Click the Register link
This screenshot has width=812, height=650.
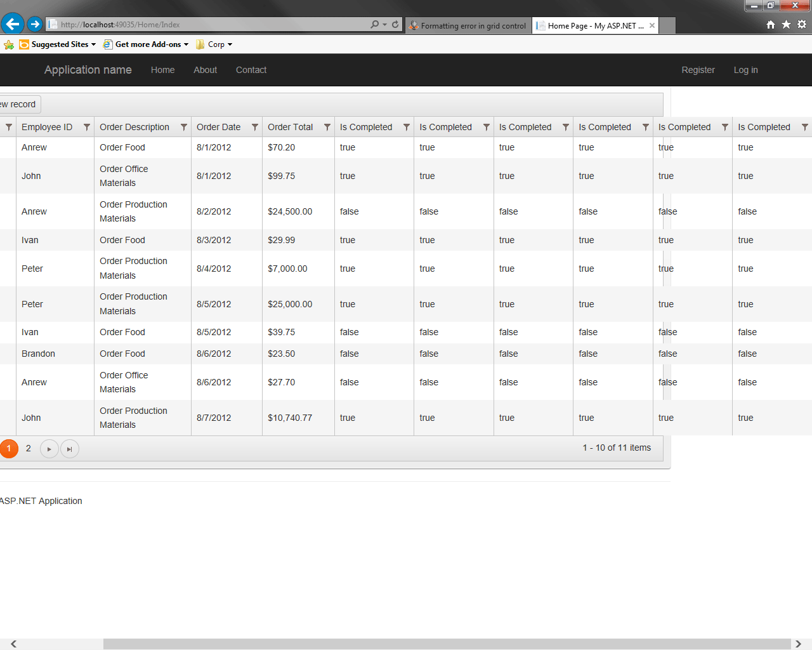tap(698, 70)
